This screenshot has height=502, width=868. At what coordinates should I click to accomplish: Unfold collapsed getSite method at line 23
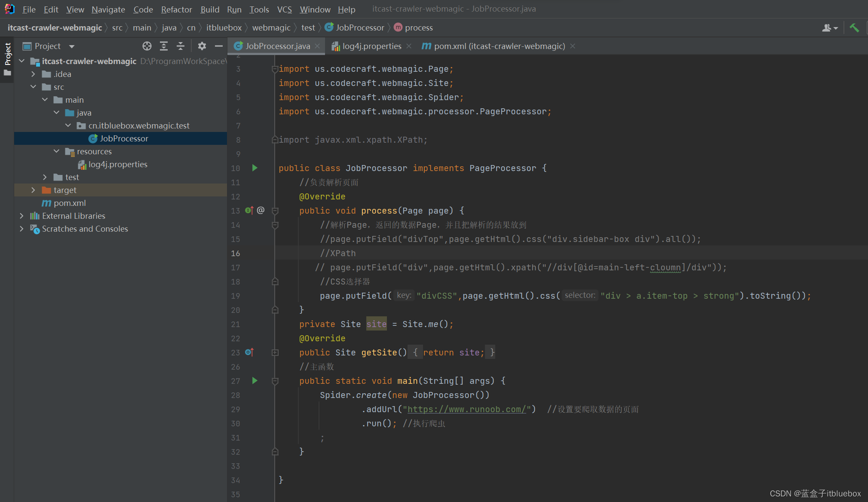pyautogui.click(x=275, y=352)
